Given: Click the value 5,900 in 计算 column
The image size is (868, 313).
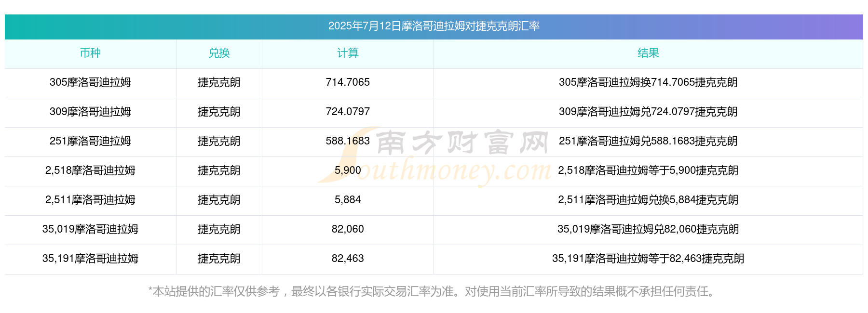Looking at the screenshot, I should 348,170.
